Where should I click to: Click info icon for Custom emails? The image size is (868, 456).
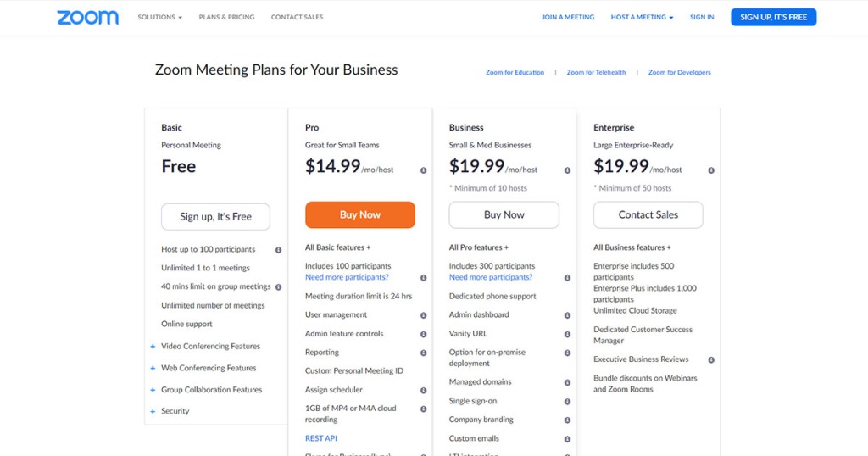[567, 439]
